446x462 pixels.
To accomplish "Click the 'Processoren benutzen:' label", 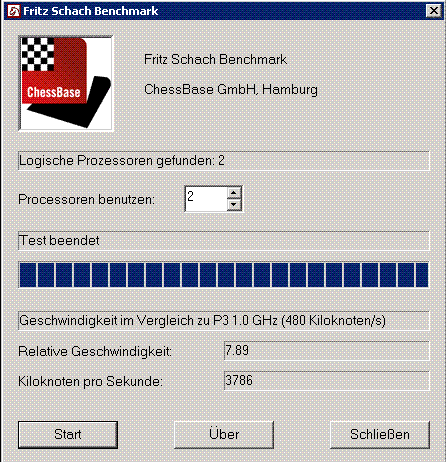I will point(87,199).
